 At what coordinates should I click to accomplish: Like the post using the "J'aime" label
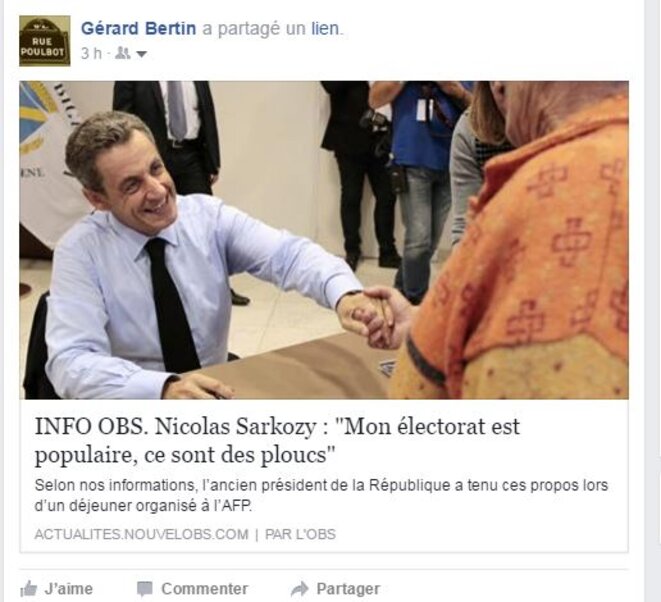tap(68, 589)
